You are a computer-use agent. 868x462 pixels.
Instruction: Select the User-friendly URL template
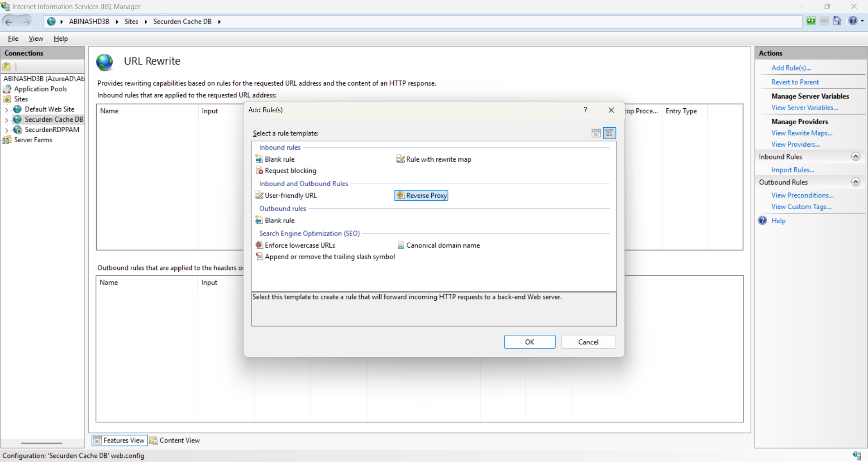click(286, 195)
